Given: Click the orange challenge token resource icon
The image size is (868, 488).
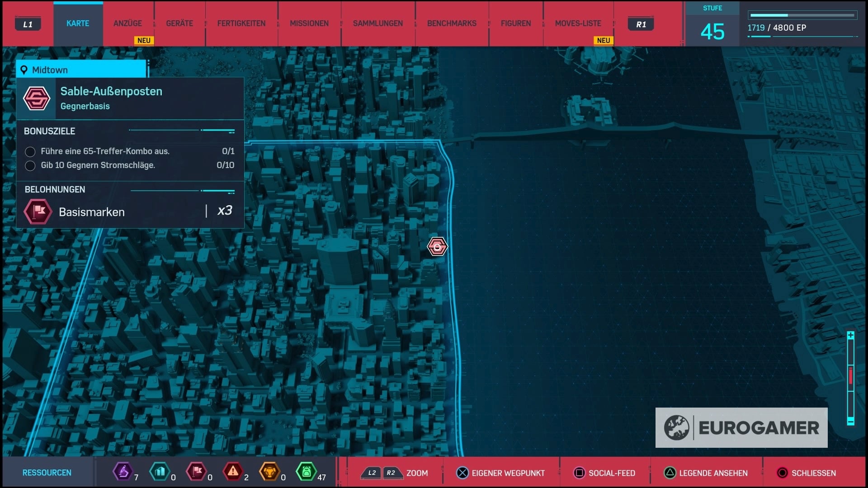Looking at the screenshot, I should [269, 472].
